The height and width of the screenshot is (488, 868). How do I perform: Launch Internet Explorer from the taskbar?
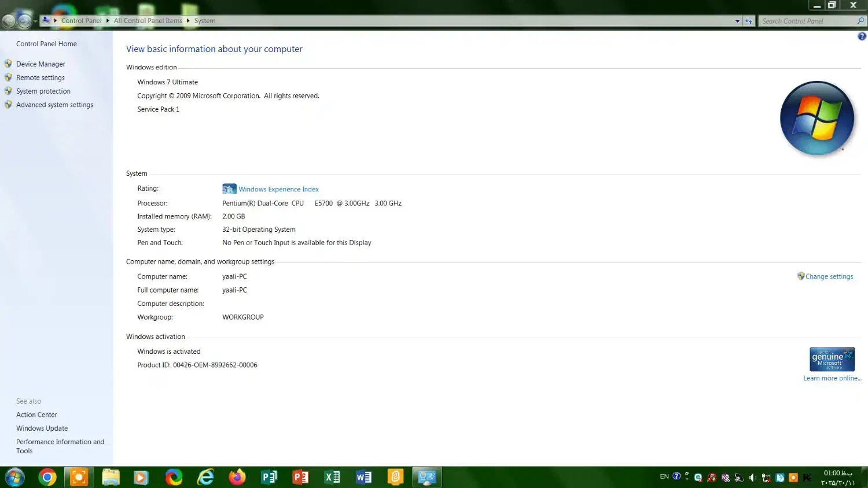coord(205,477)
